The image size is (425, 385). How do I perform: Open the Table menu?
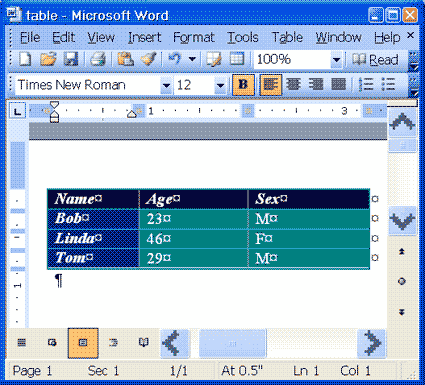point(287,37)
